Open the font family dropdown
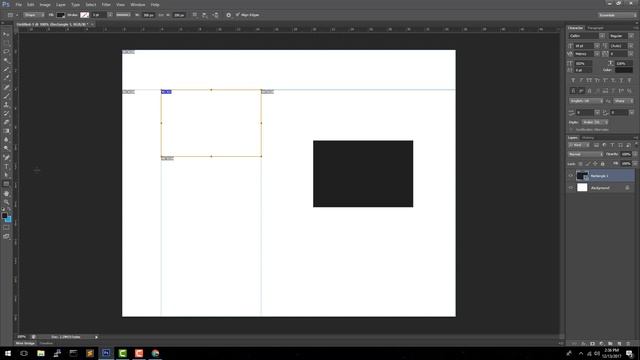 [x=587, y=36]
